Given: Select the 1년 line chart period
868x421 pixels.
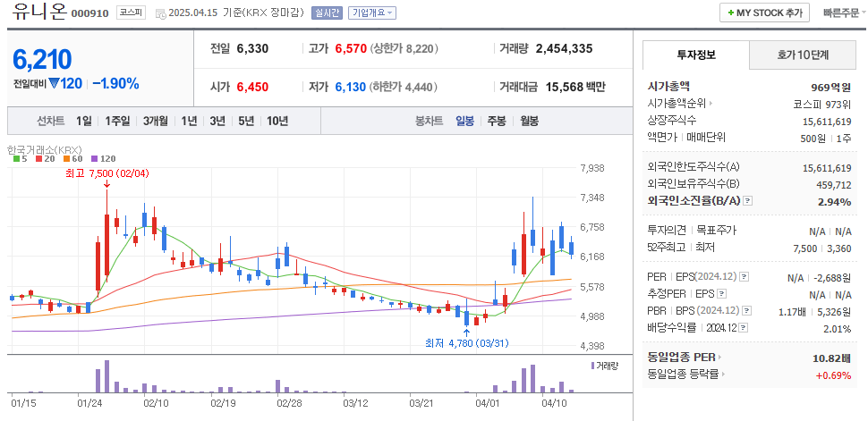Looking at the screenshot, I should click(189, 122).
